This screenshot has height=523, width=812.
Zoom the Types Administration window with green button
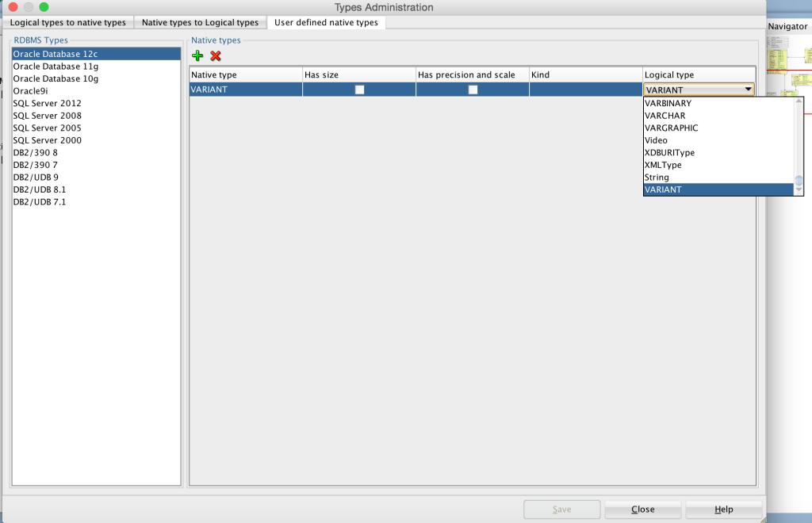[44, 7]
